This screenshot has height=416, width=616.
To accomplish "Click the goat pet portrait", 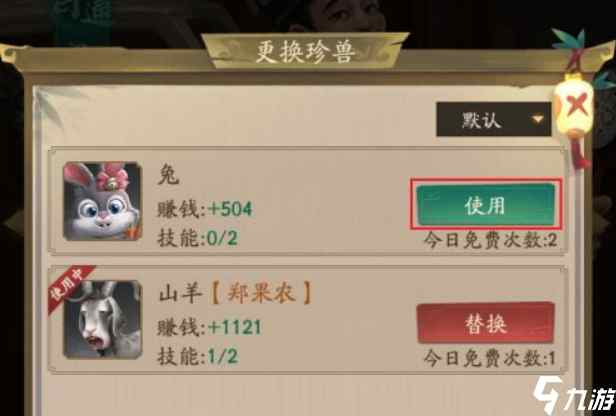I will tap(102, 319).
